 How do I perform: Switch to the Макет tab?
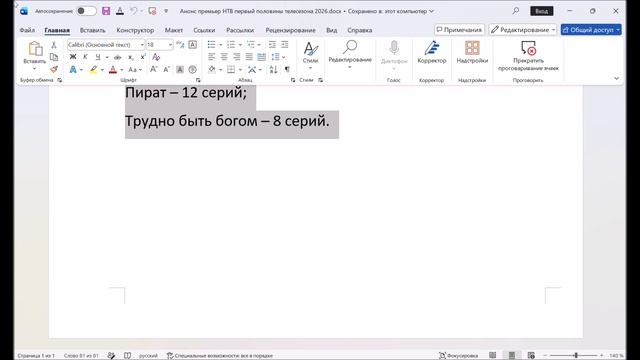pyautogui.click(x=174, y=30)
